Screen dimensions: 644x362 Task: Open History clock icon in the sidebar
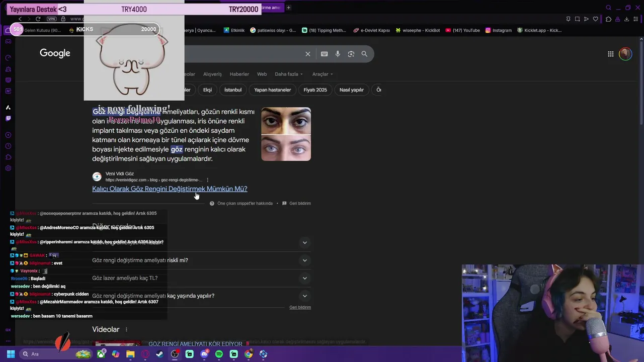pyautogui.click(x=8, y=146)
